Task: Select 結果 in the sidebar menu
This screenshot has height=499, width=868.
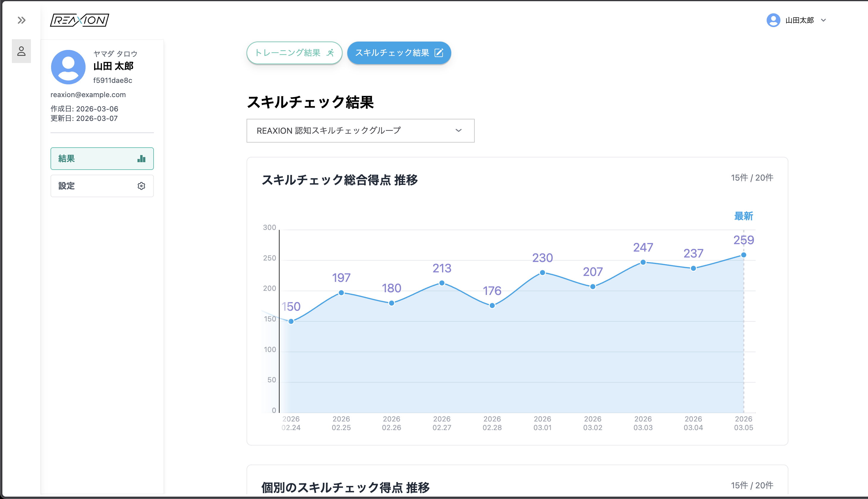Action: coord(102,158)
